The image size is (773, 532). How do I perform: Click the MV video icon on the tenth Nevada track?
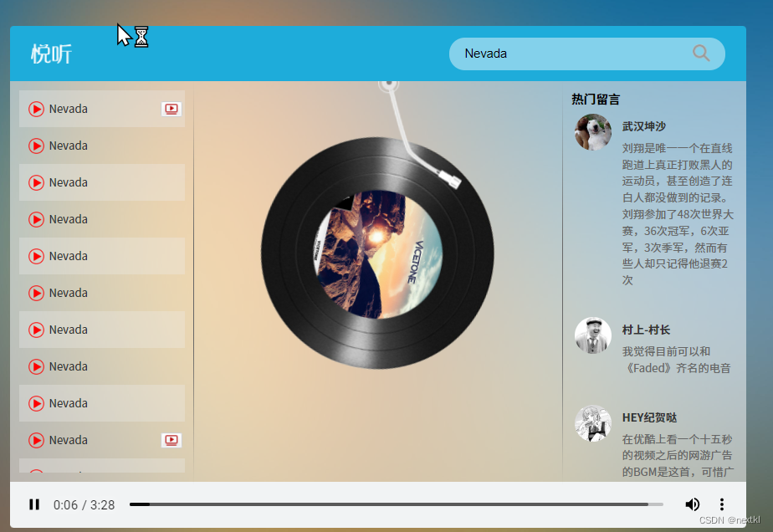(171, 440)
